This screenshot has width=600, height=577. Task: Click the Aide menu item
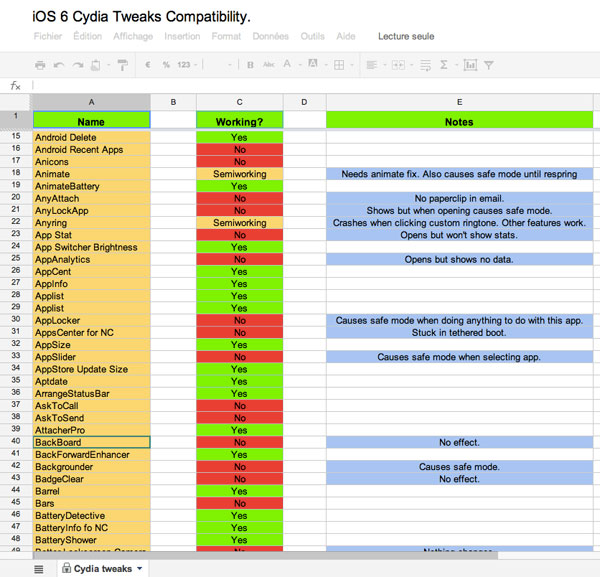tap(345, 36)
